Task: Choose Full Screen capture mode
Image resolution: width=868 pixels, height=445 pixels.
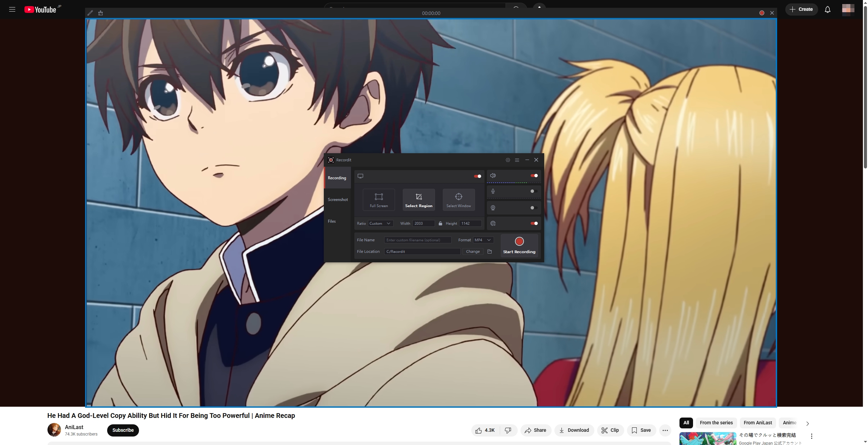Action: tap(379, 200)
